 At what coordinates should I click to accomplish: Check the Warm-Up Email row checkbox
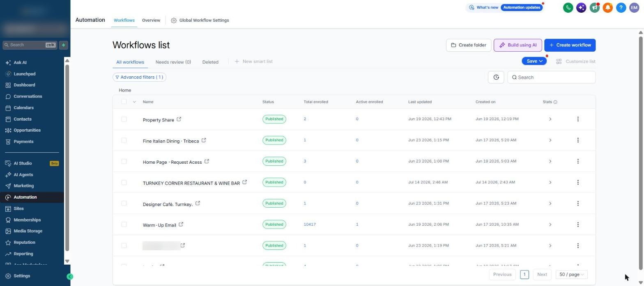click(x=124, y=224)
